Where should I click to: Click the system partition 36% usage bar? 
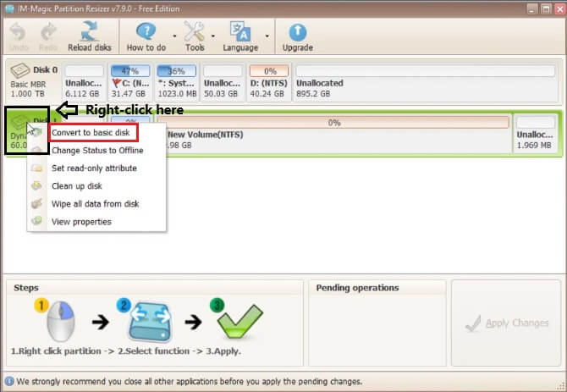177,70
